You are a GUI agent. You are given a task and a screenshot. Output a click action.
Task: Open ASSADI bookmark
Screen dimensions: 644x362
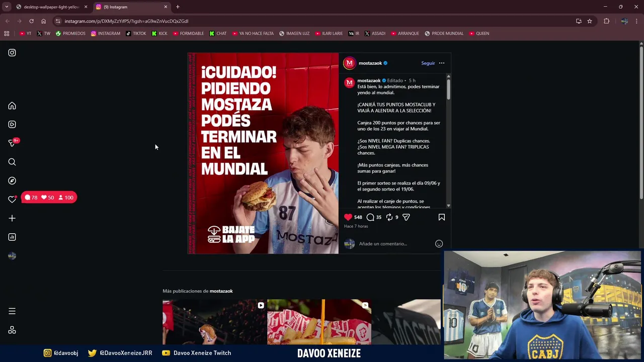[375, 34]
